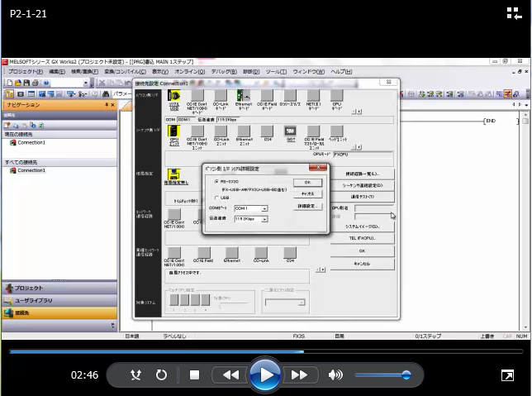This screenshot has width=532, height=396.
Task: Mute the media player volume speaker icon
Action: [335, 375]
